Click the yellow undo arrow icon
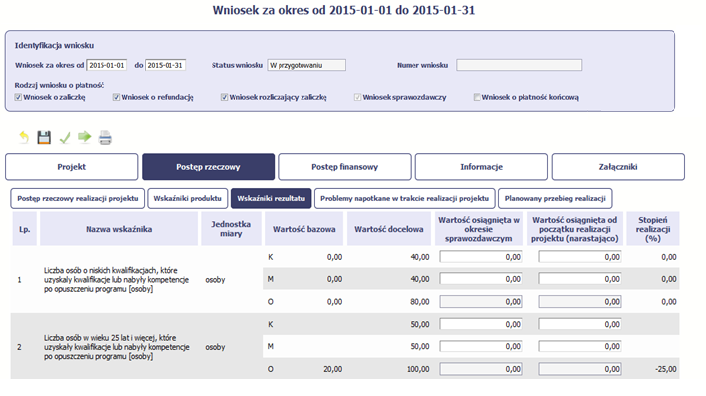 click(24, 137)
